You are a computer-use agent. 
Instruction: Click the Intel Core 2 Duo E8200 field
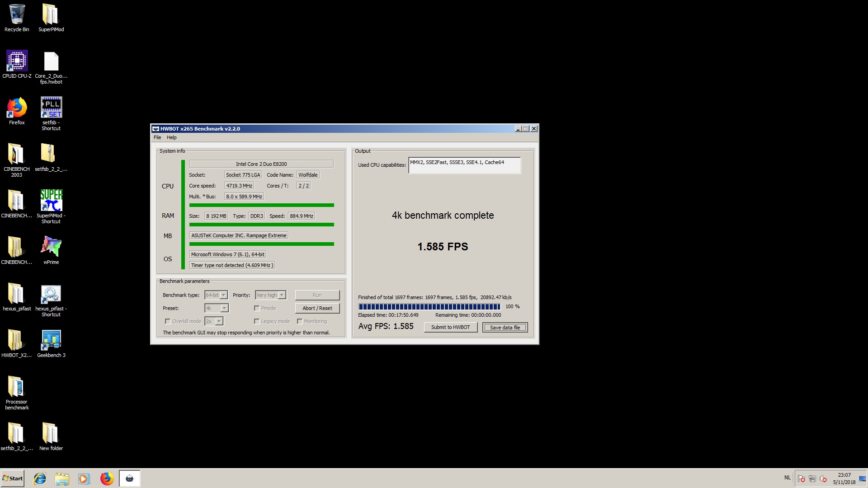(261, 164)
